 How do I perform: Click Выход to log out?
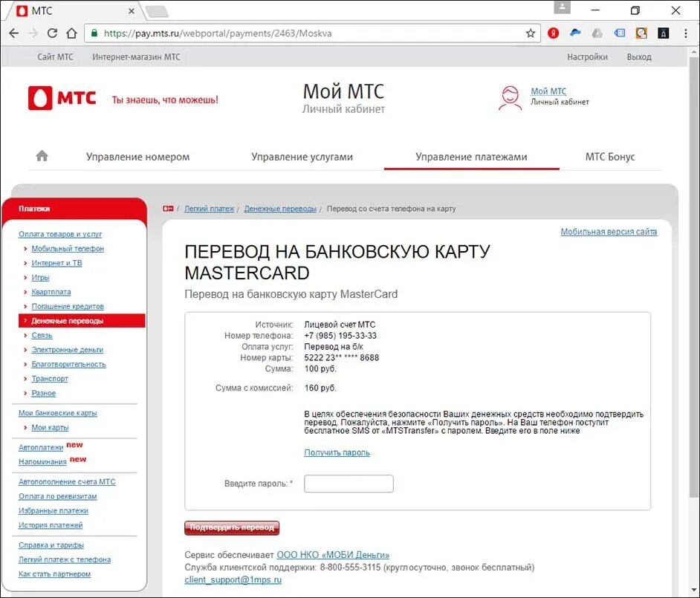[x=639, y=56]
